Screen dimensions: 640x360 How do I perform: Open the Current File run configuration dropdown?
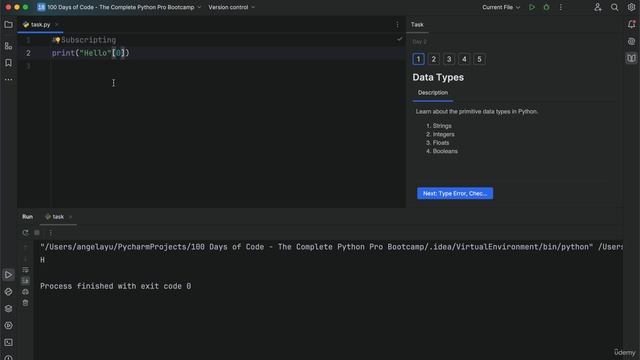(x=501, y=7)
